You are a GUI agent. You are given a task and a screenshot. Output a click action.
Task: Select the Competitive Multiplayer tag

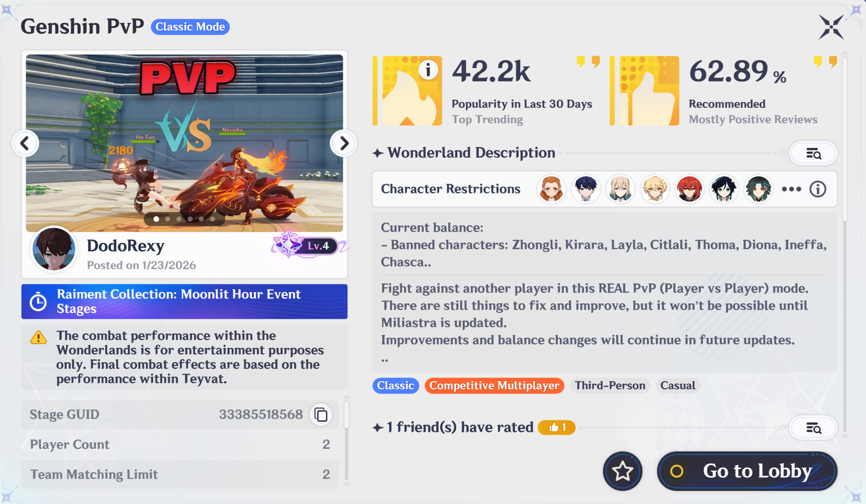point(494,386)
